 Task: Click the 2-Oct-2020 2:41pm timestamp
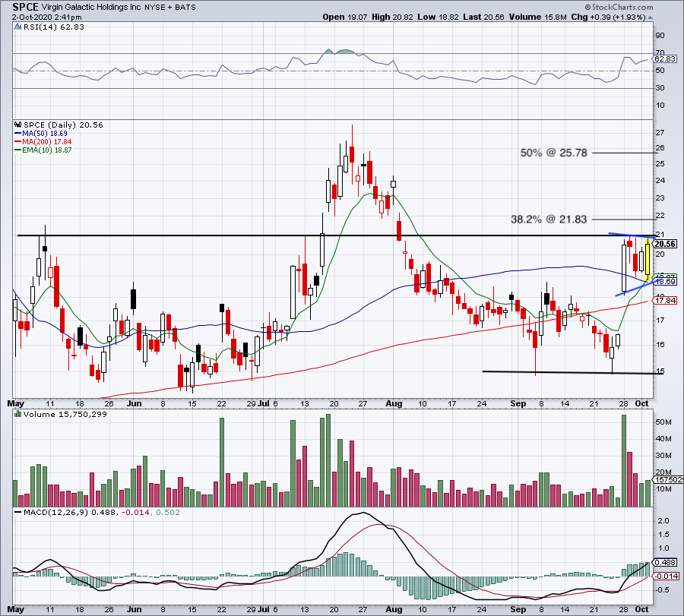tap(46, 17)
